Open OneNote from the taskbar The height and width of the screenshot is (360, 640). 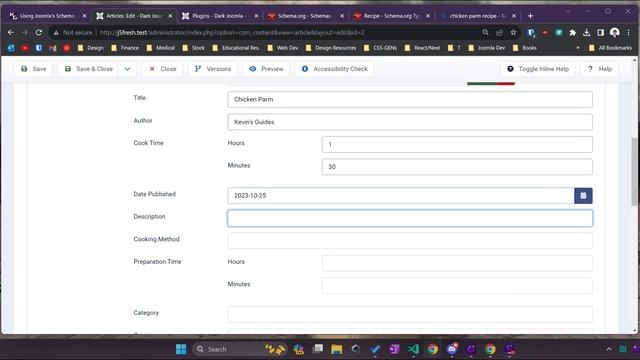[x=394, y=349]
